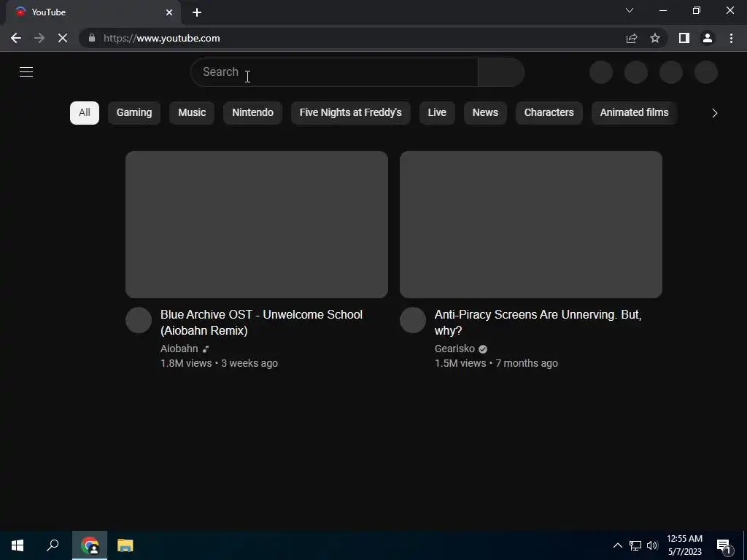Go back using the browser back arrow
The image size is (747, 560).
pyautogui.click(x=16, y=38)
